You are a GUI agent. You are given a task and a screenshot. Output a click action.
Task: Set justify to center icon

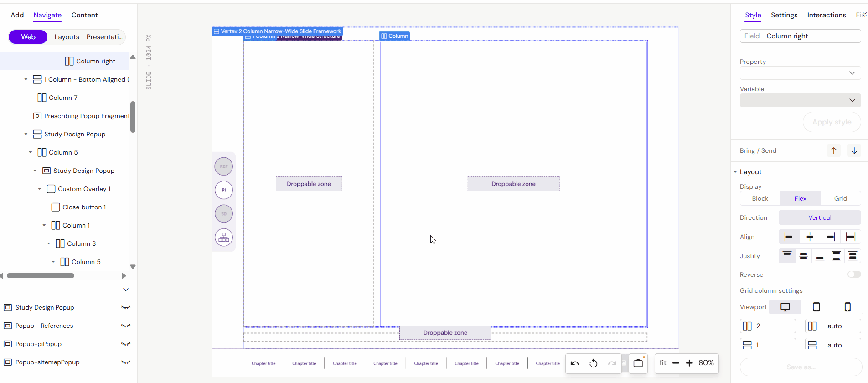click(x=804, y=256)
